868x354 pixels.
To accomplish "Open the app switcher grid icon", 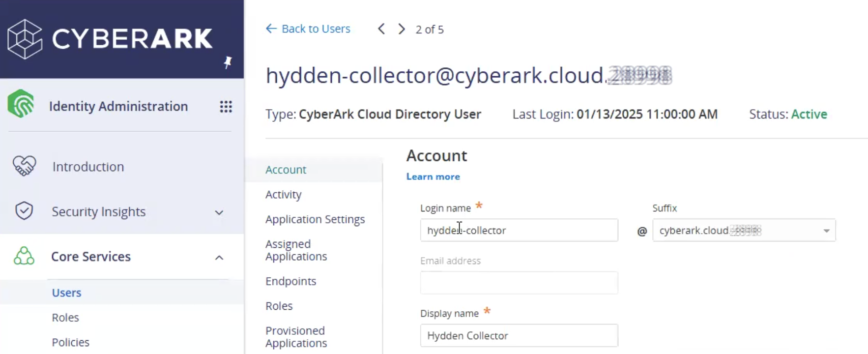I will (x=226, y=107).
